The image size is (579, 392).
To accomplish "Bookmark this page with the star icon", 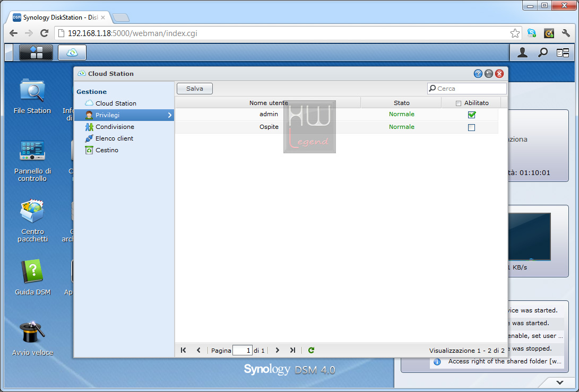I will [x=515, y=33].
